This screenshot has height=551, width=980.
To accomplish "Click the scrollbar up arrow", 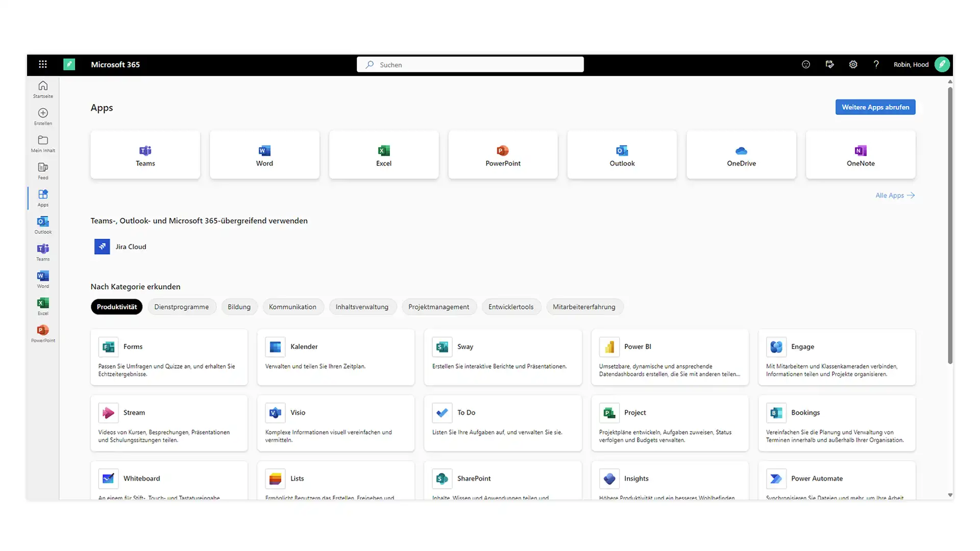I will point(950,82).
